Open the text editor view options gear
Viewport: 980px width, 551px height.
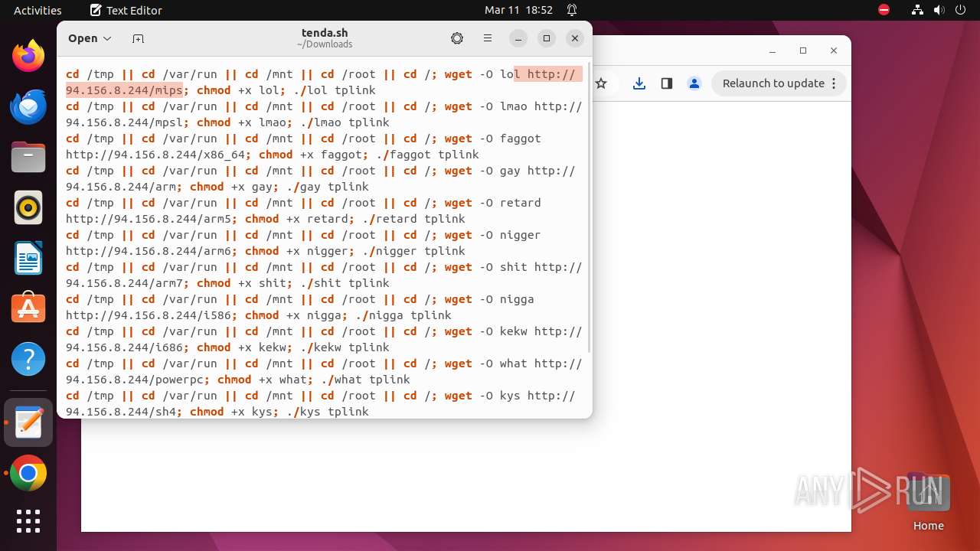457,38
